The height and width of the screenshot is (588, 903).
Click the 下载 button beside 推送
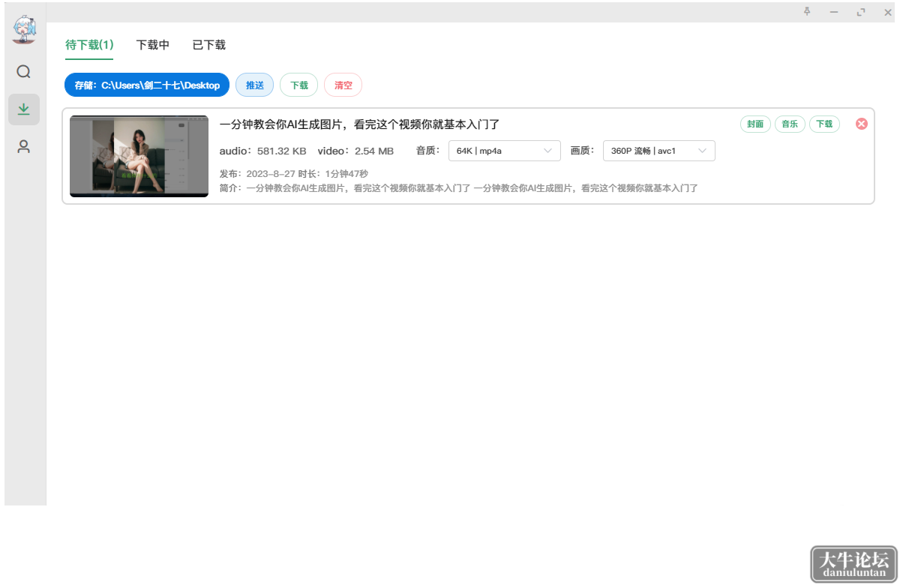(299, 85)
